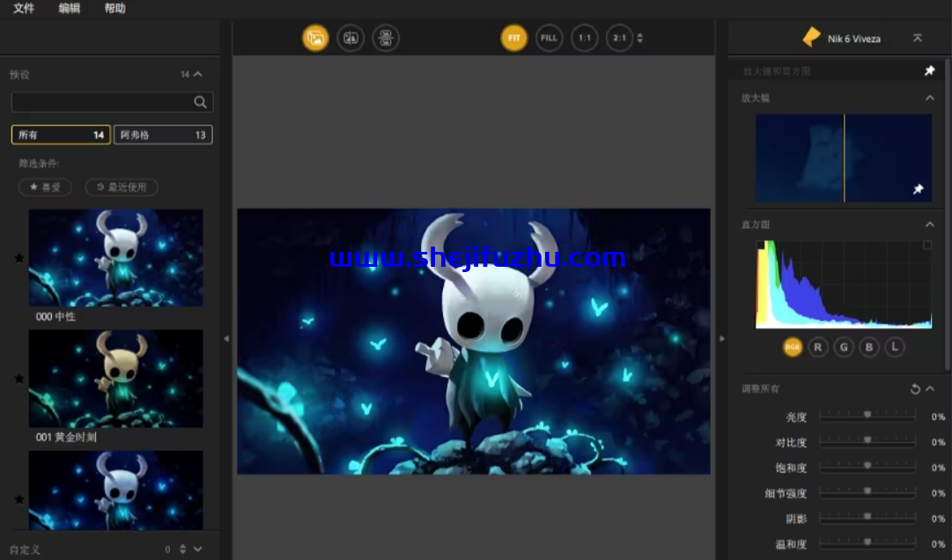This screenshot has height=560, width=952.
Task: Click the 自定义 sort stepper arrows
Action: 183,549
